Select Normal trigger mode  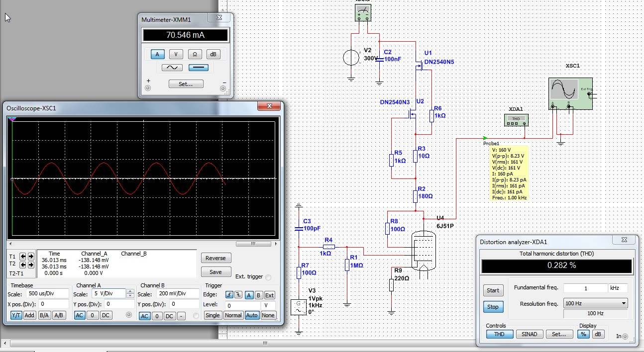(233, 315)
